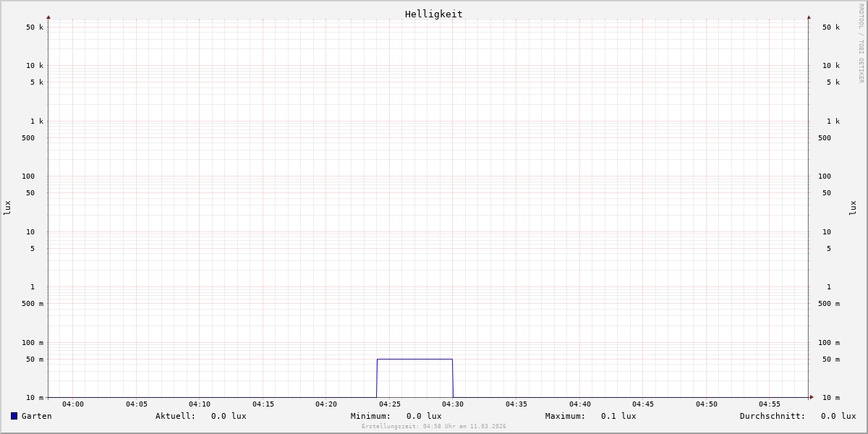
Task: Select the 500 label on right axis
Action: [825, 138]
